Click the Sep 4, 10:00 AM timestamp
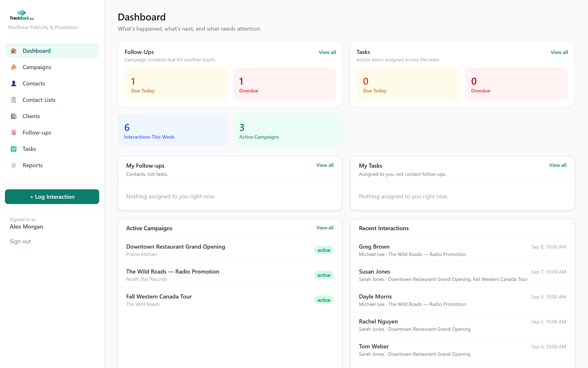Image resolution: width=588 pixels, height=368 pixels. coord(549,347)
